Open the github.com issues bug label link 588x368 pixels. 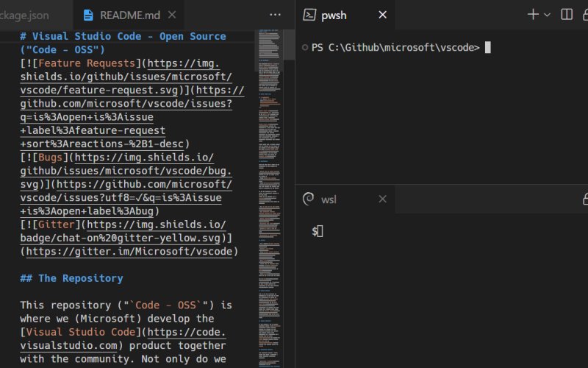[126, 197]
